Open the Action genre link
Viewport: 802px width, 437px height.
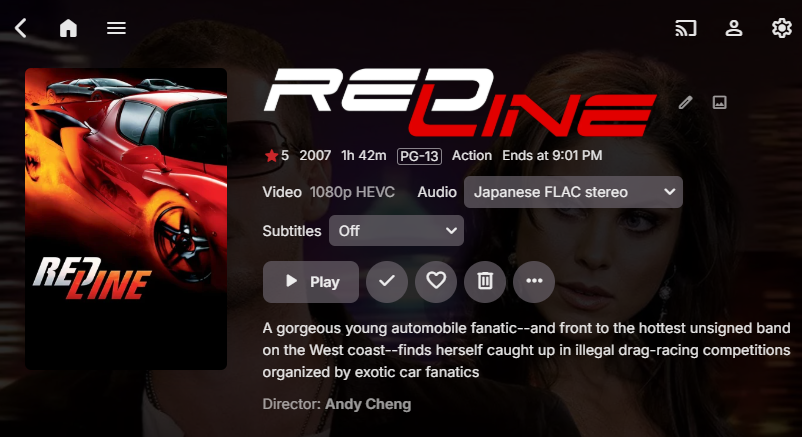pyautogui.click(x=472, y=156)
